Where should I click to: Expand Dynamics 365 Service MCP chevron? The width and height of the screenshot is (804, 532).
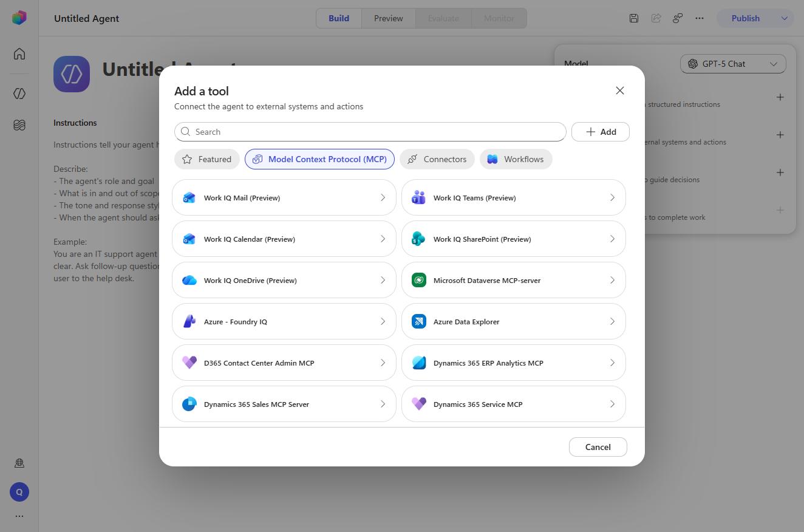[612, 404]
